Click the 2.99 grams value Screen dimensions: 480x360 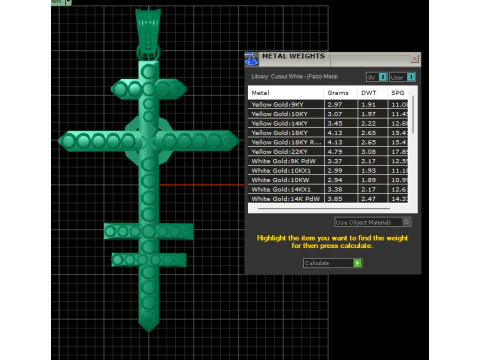pyautogui.click(x=335, y=170)
